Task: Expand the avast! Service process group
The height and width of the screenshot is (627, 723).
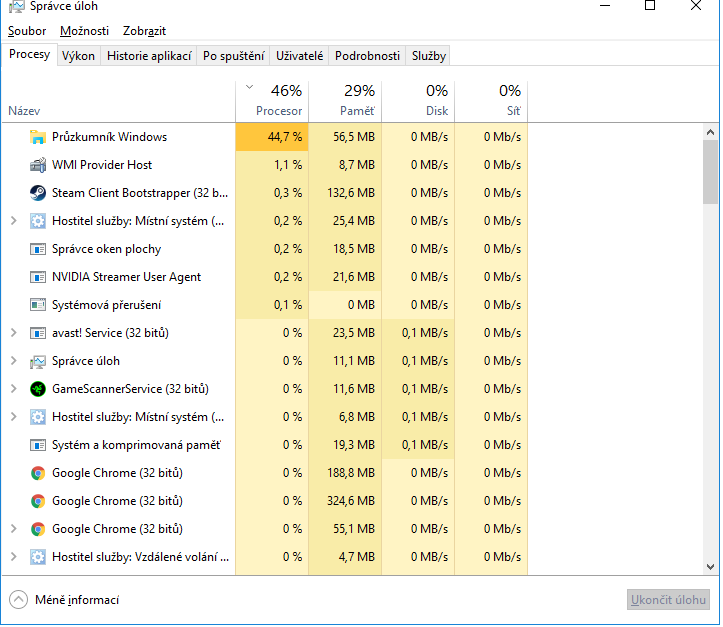Action: [x=13, y=333]
